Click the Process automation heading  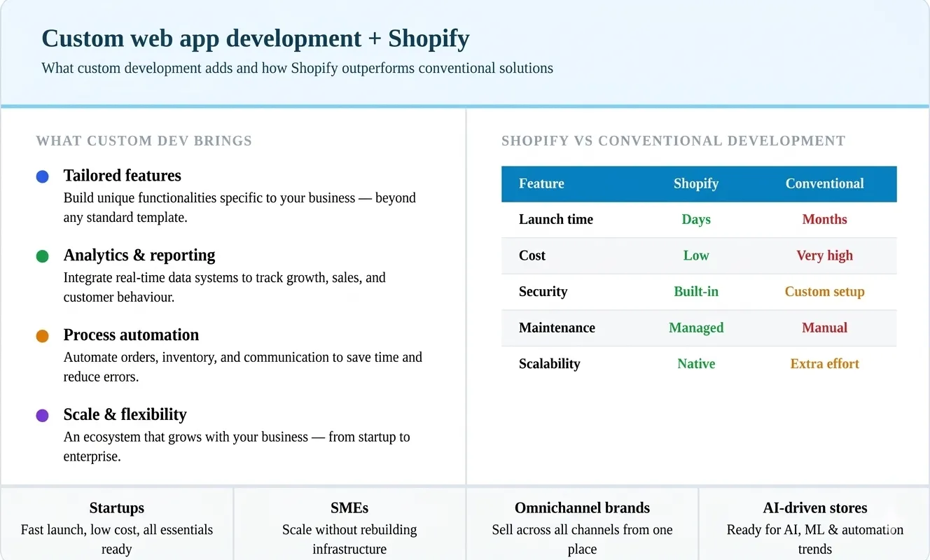131,335
